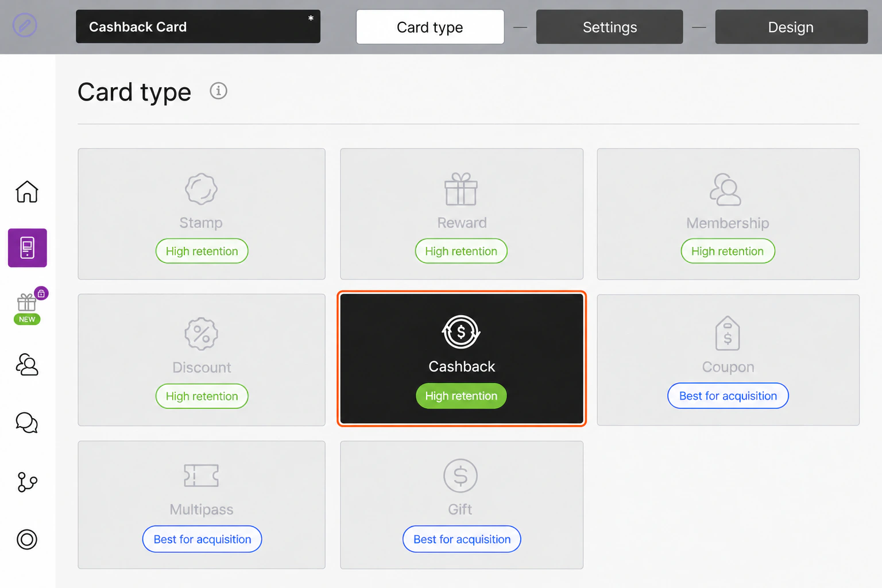Click Multipass's Best for acquisition badge
Image resolution: width=882 pixels, height=588 pixels.
[202, 539]
